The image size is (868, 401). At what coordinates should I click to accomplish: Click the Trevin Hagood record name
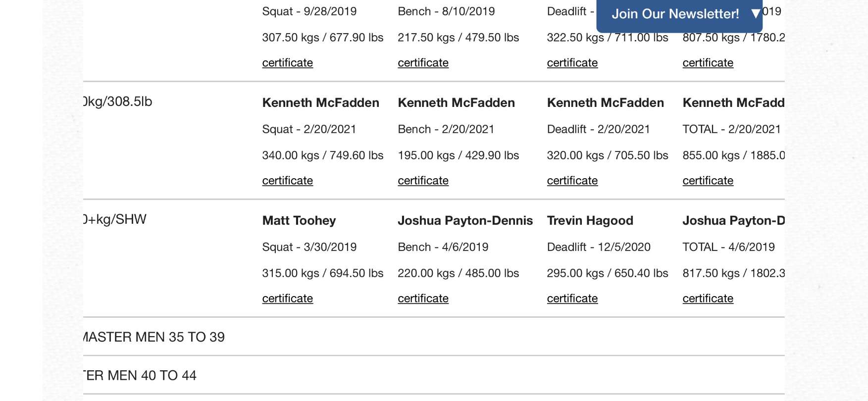click(x=590, y=221)
